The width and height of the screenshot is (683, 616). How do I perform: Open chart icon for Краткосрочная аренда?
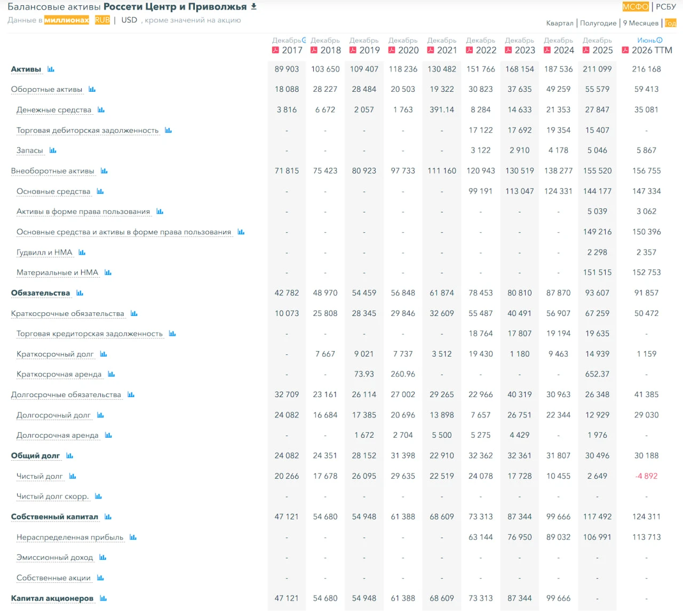[112, 375]
